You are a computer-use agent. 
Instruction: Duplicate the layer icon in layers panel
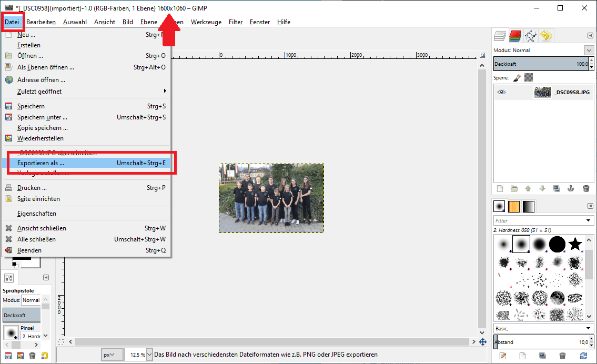(556, 188)
